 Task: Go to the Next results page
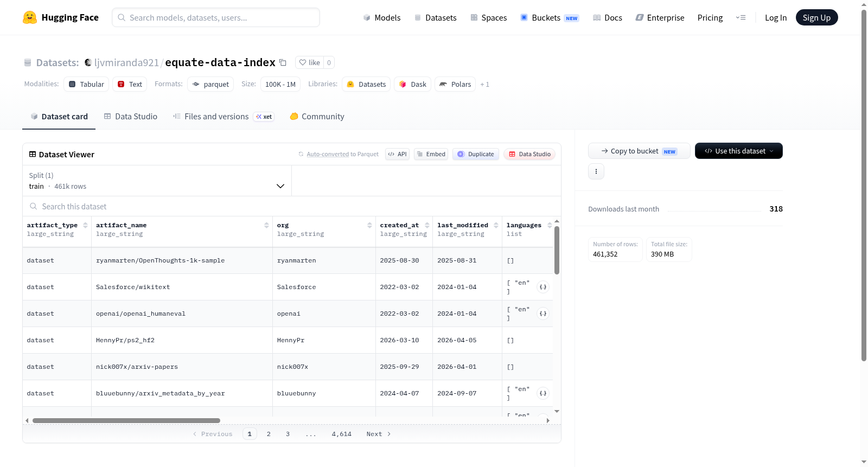pyautogui.click(x=378, y=434)
